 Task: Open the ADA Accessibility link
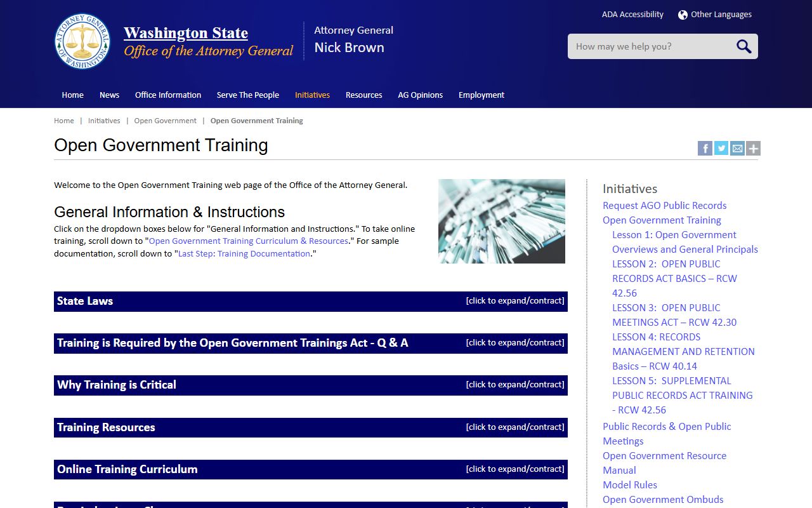(632, 15)
